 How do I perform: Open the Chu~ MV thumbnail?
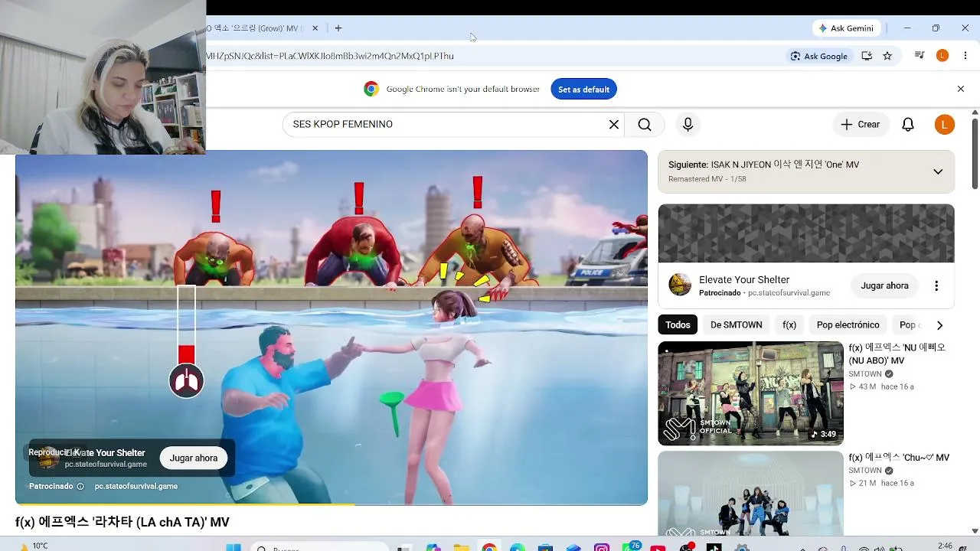click(x=750, y=494)
